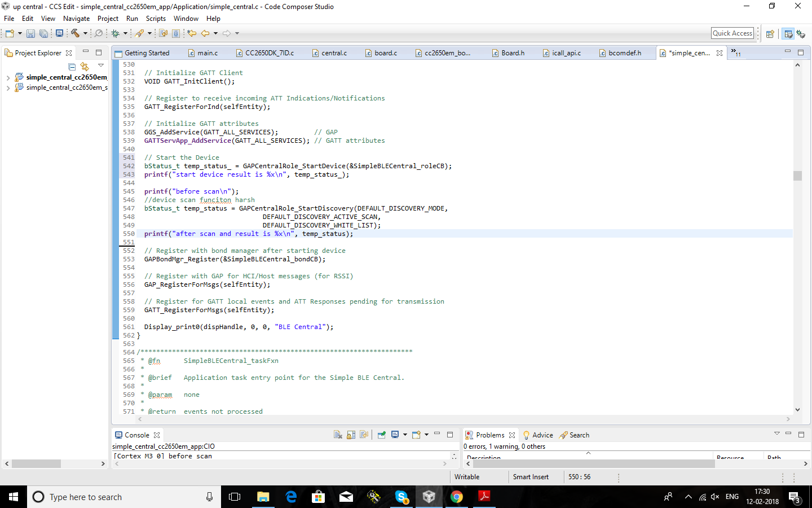This screenshot has width=812, height=508.
Task: Open the File menu
Action: point(9,19)
